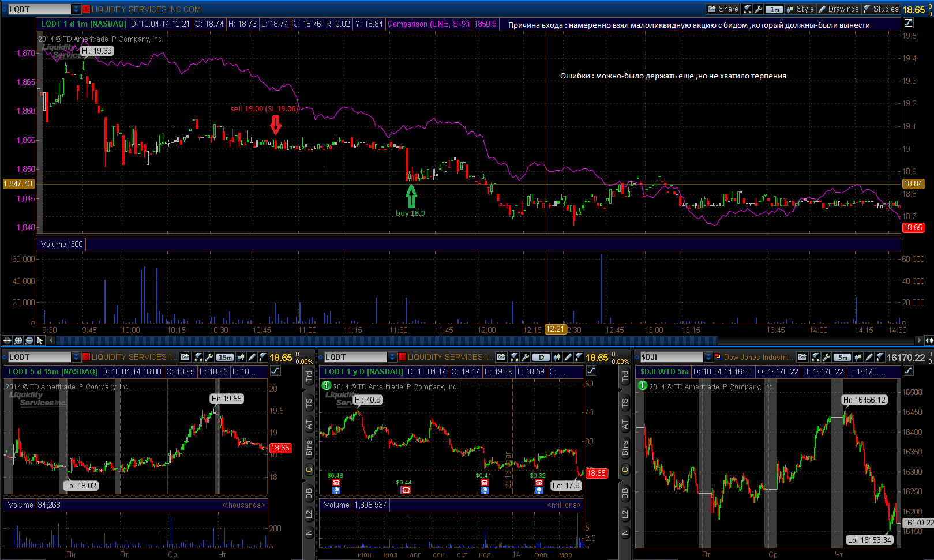Click the pencil drawings icon on the 15m chart

(252, 357)
